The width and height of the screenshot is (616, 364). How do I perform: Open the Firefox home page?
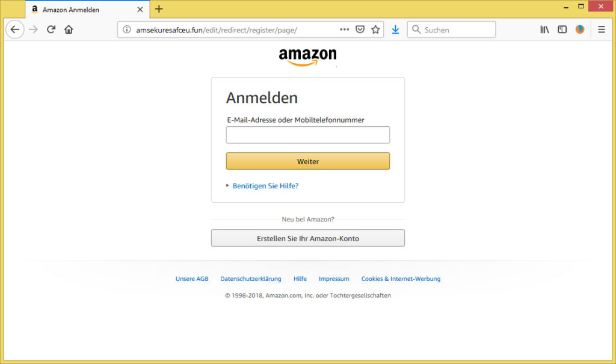pyautogui.click(x=69, y=29)
